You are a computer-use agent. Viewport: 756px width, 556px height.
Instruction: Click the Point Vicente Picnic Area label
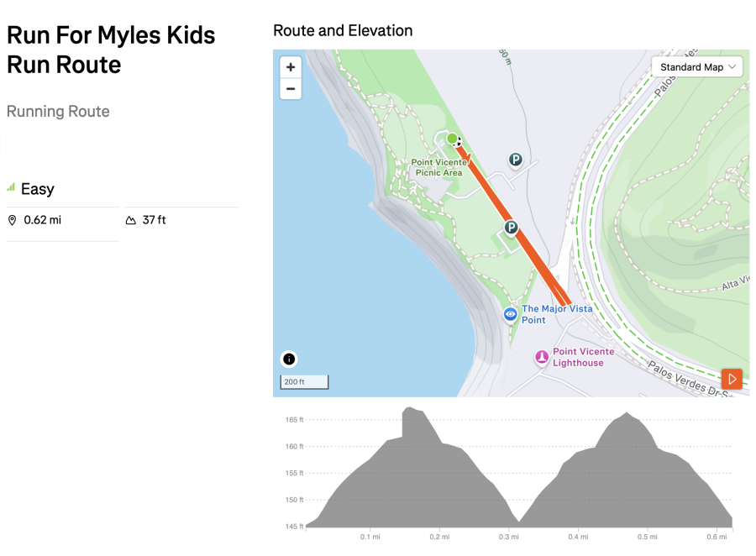pyautogui.click(x=437, y=168)
